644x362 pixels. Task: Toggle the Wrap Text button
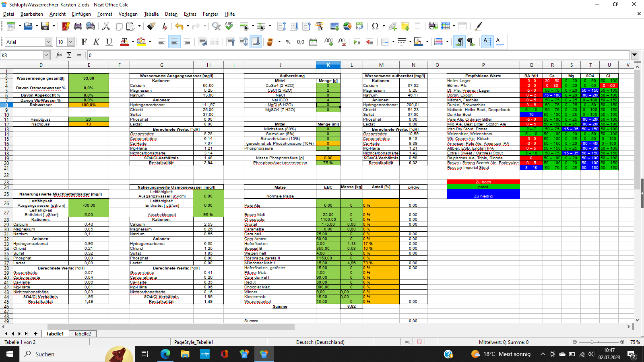coord(202,42)
